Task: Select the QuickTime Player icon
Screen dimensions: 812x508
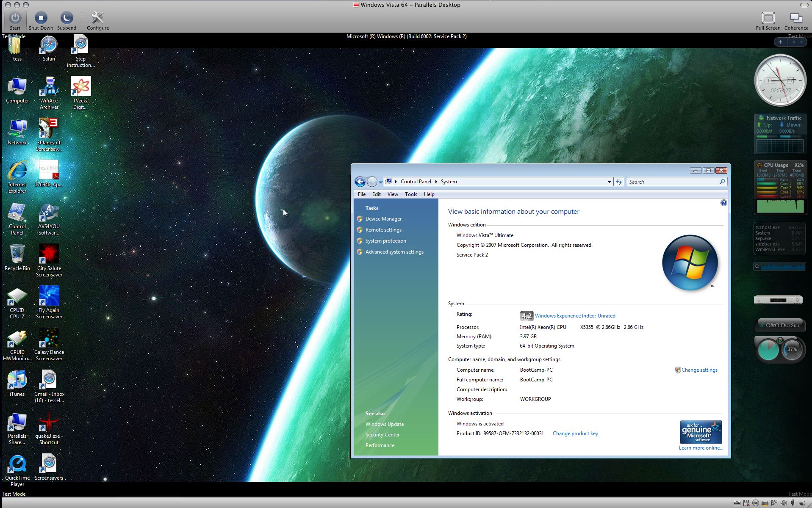Action: [x=17, y=470]
